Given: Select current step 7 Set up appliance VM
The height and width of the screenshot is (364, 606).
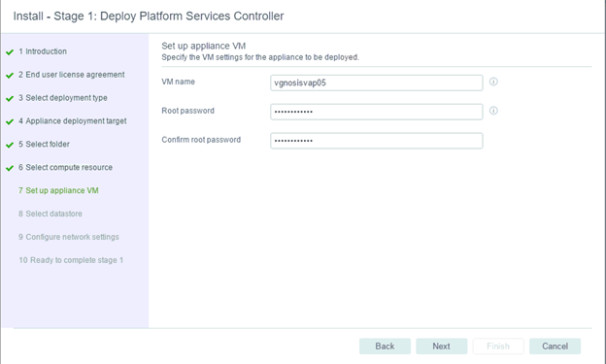Looking at the screenshot, I should pos(58,190).
